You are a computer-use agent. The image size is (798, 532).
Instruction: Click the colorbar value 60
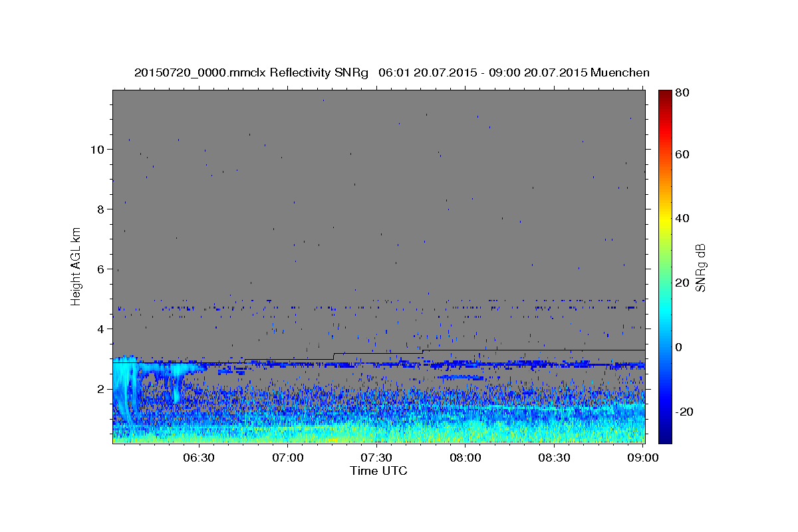click(x=683, y=154)
